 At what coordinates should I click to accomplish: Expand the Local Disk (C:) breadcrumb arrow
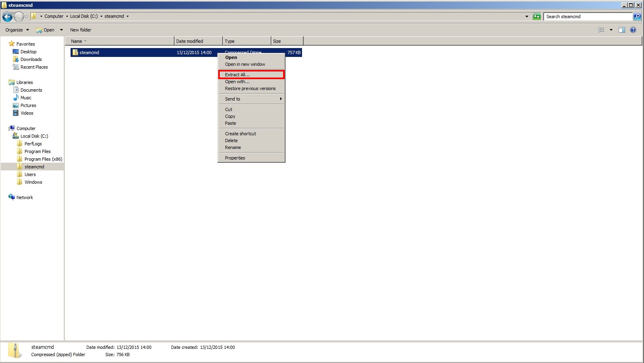101,17
